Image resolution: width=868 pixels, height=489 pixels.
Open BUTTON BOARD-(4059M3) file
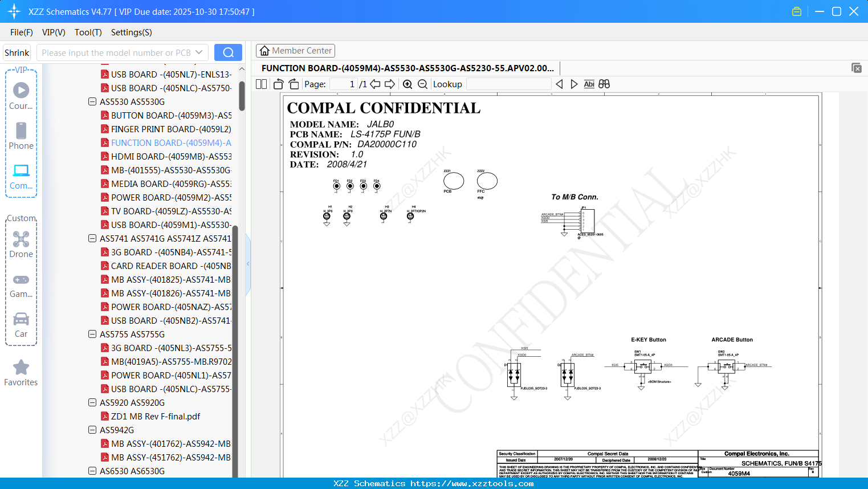point(166,116)
